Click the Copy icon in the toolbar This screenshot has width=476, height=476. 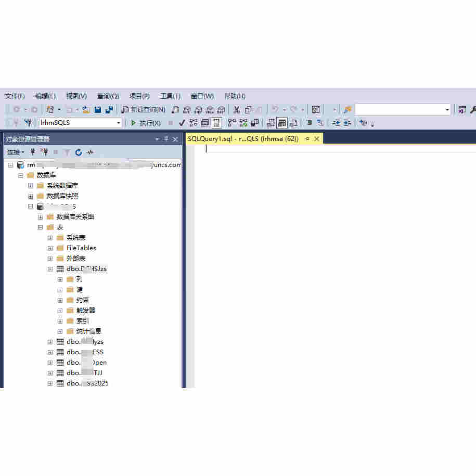pyautogui.click(x=248, y=110)
